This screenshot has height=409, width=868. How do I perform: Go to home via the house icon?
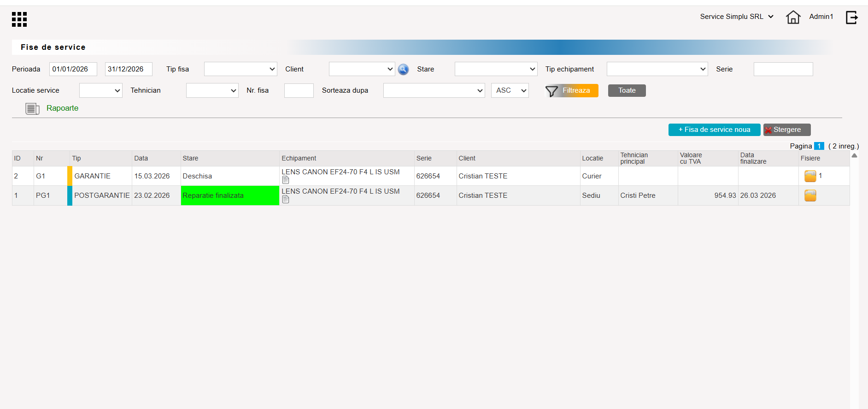tap(793, 17)
